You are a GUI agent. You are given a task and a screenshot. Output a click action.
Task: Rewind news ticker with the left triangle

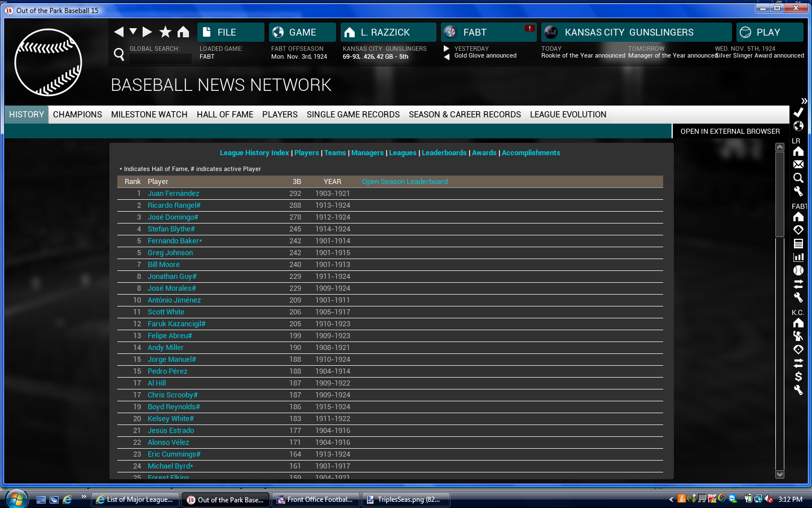pyautogui.click(x=447, y=56)
